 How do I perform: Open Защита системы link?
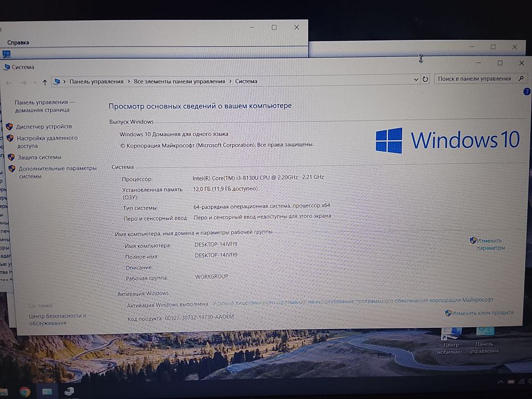(39, 157)
